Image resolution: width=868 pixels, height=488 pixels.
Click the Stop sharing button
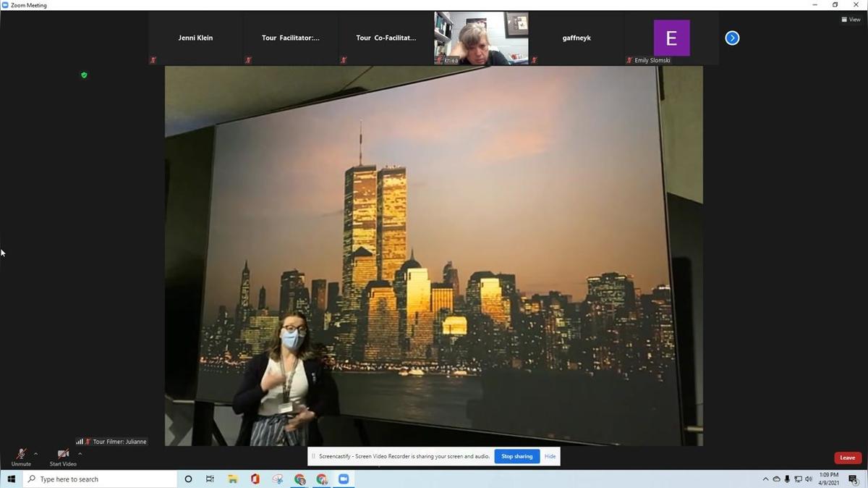(x=516, y=456)
